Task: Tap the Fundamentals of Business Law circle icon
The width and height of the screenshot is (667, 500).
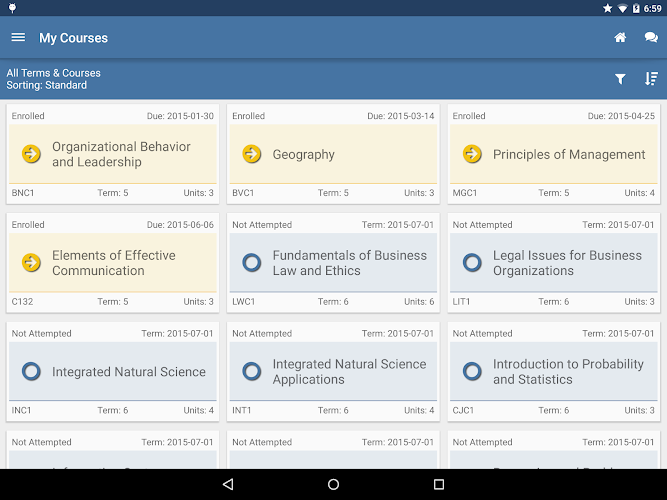Action: pyautogui.click(x=252, y=263)
